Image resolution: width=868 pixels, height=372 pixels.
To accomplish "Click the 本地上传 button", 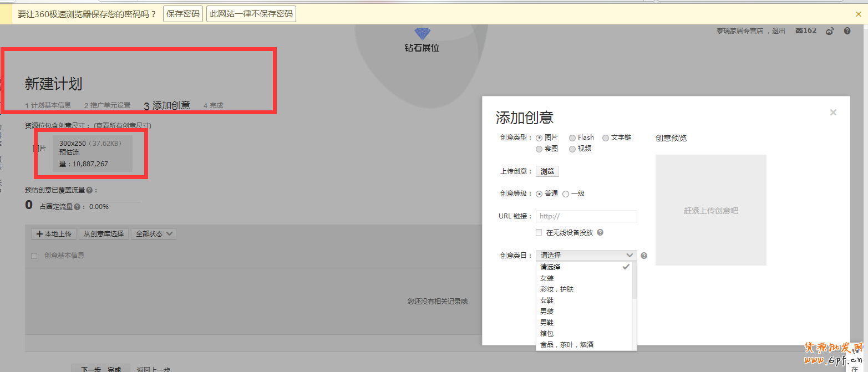I will pyautogui.click(x=54, y=234).
